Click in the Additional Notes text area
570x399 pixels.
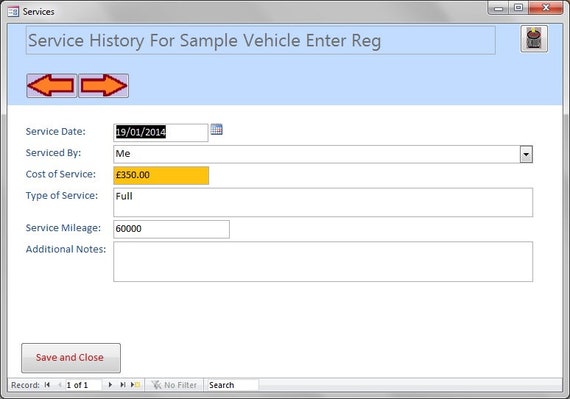pyautogui.click(x=323, y=261)
